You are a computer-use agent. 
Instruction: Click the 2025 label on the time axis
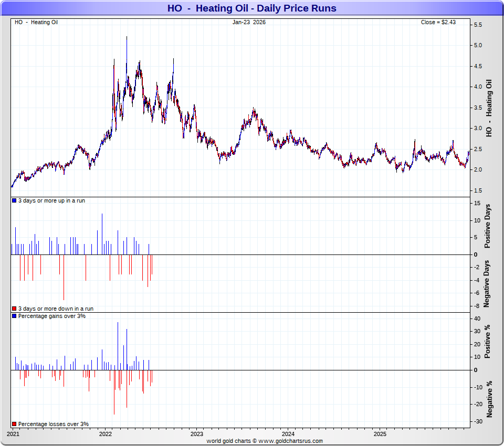[x=380, y=434]
